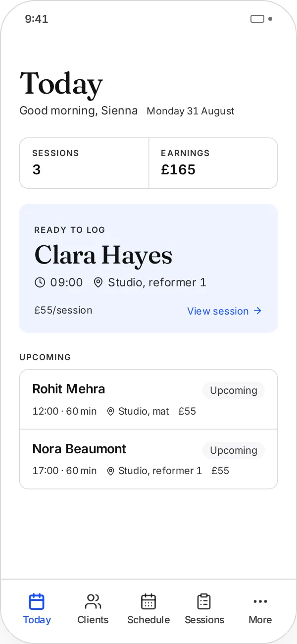Open Nora Beaumont's 17:00 session

(x=148, y=459)
